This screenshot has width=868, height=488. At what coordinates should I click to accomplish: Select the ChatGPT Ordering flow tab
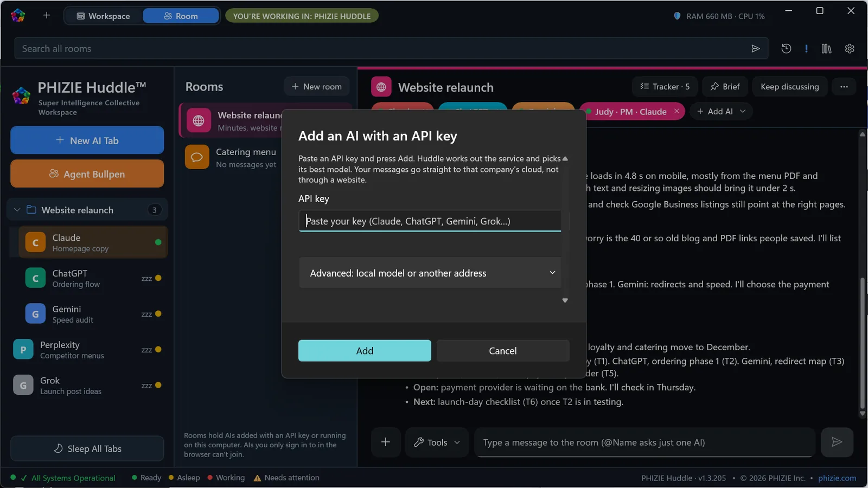(93, 278)
